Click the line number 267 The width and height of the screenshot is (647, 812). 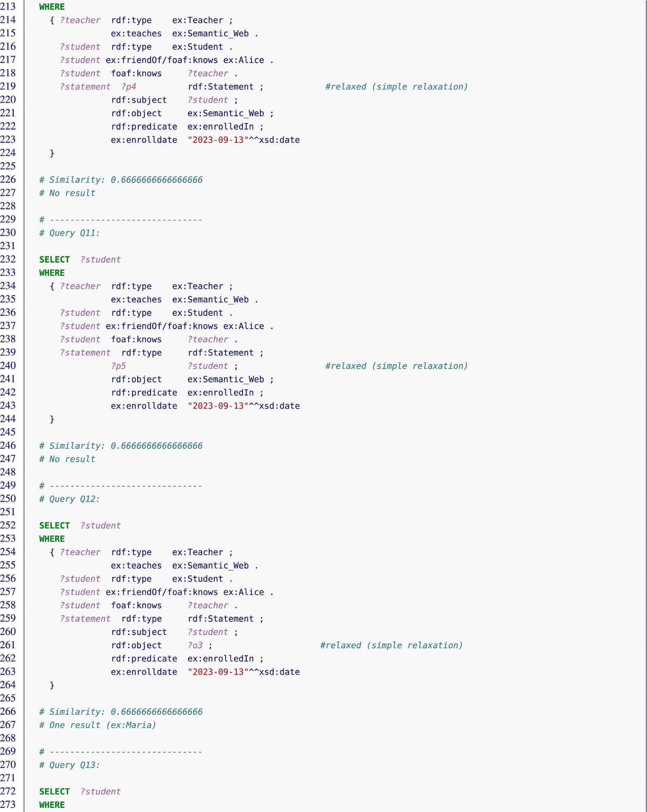pos(8,725)
